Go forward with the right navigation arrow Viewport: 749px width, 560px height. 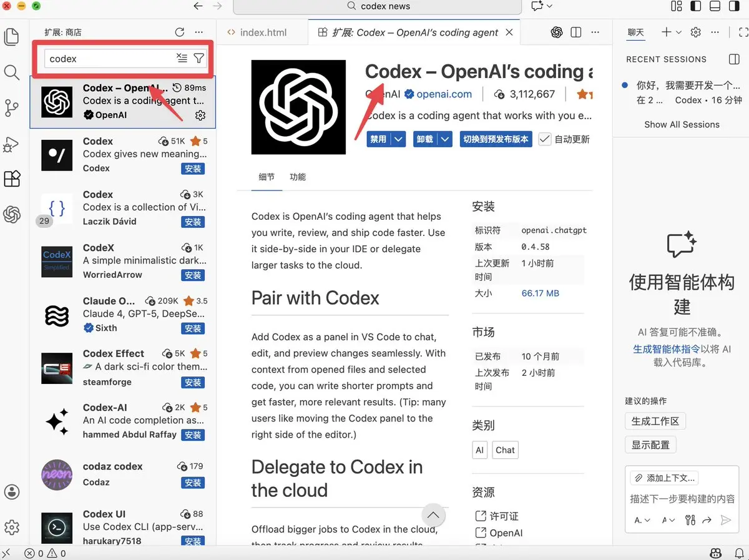pyautogui.click(x=217, y=6)
